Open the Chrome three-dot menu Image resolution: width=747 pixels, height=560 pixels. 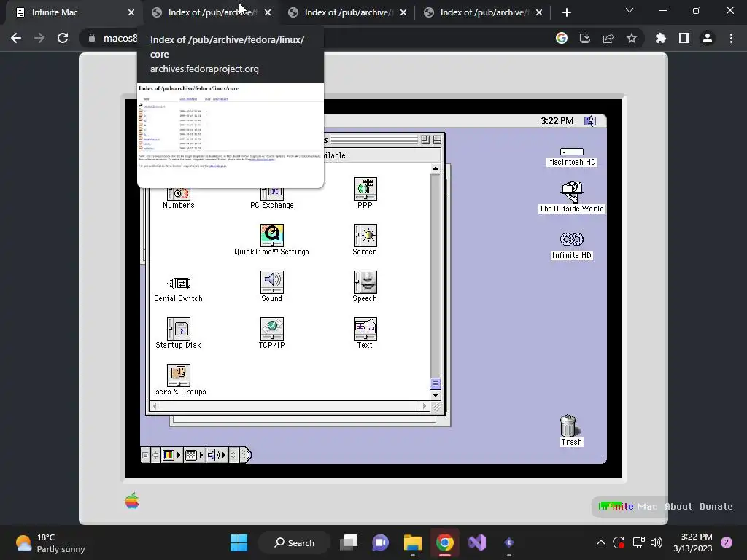pyautogui.click(x=731, y=38)
